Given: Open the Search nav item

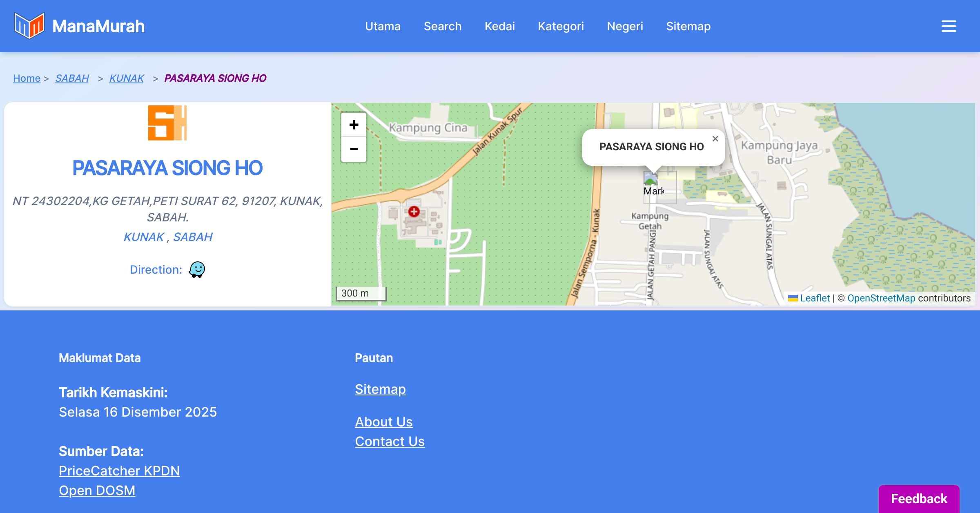Looking at the screenshot, I should pyautogui.click(x=443, y=26).
